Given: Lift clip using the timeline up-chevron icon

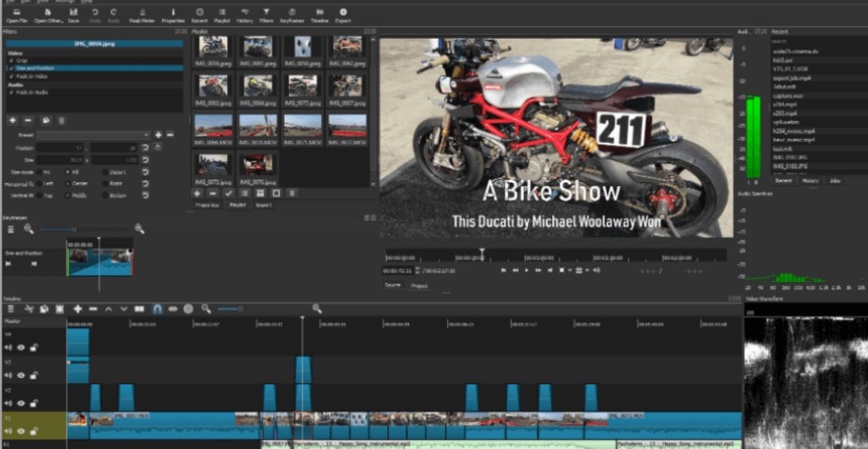Looking at the screenshot, I should tap(109, 309).
